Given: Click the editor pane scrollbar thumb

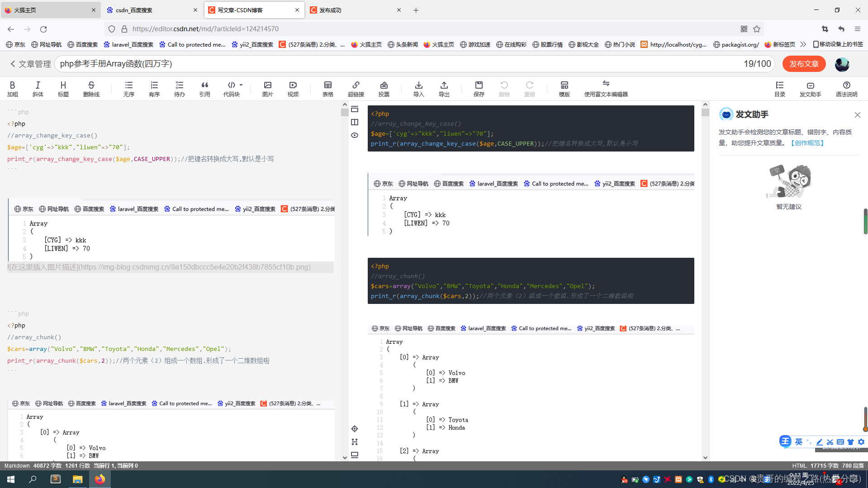Looking at the screenshot, I should tap(344, 112).
